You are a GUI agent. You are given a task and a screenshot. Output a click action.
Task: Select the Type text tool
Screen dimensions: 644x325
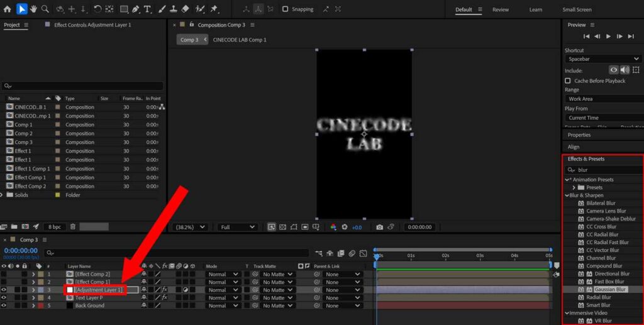click(147, 9)
